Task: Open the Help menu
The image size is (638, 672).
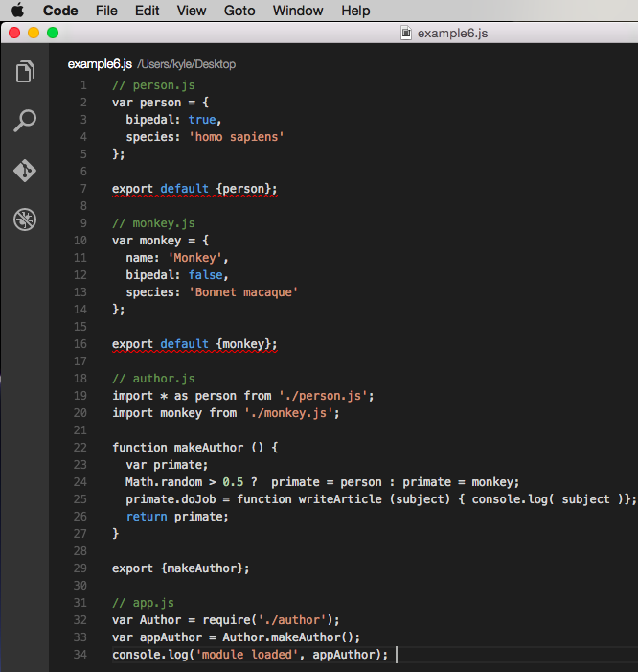Action: click(355, 11)
